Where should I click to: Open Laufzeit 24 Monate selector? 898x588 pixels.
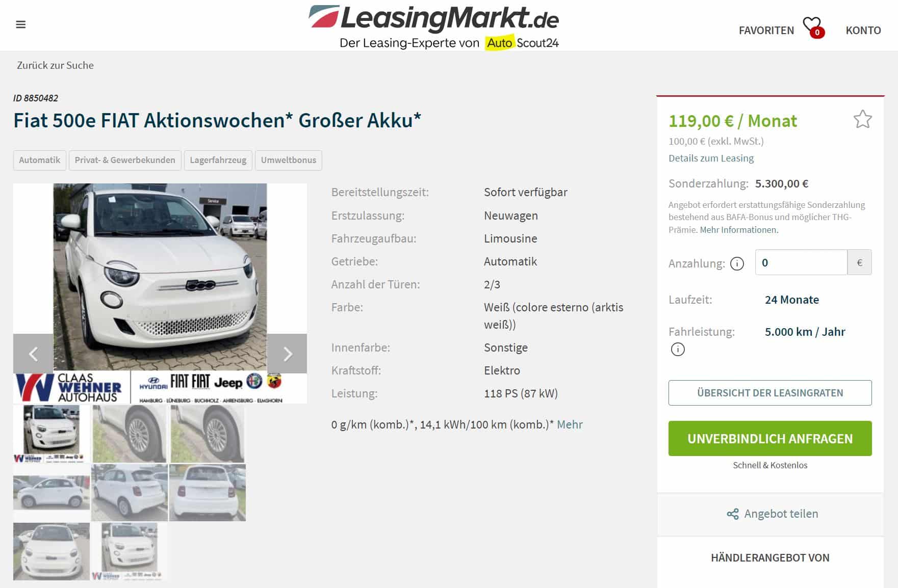791,300
